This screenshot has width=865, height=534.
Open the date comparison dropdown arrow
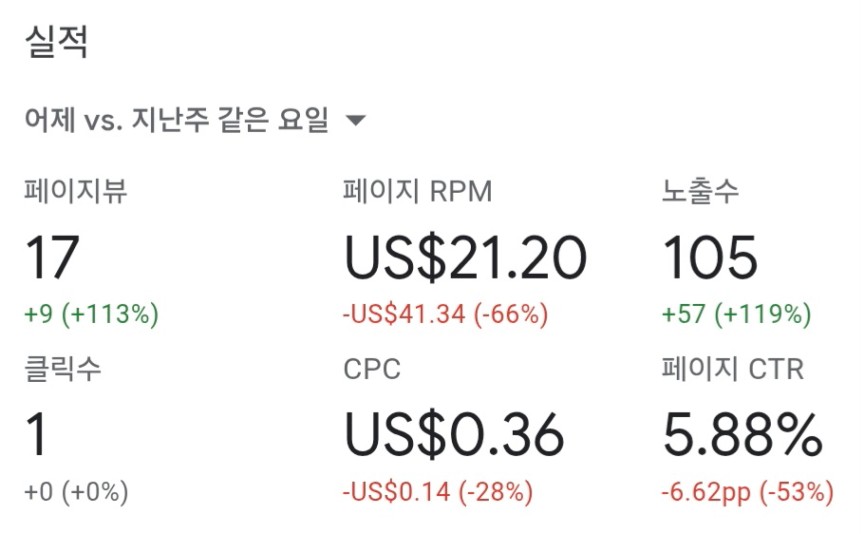tap(355, 120)
